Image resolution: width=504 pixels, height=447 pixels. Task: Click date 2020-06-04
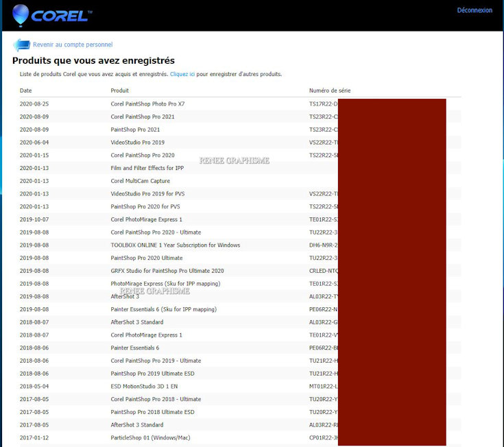tap(34, 143)
